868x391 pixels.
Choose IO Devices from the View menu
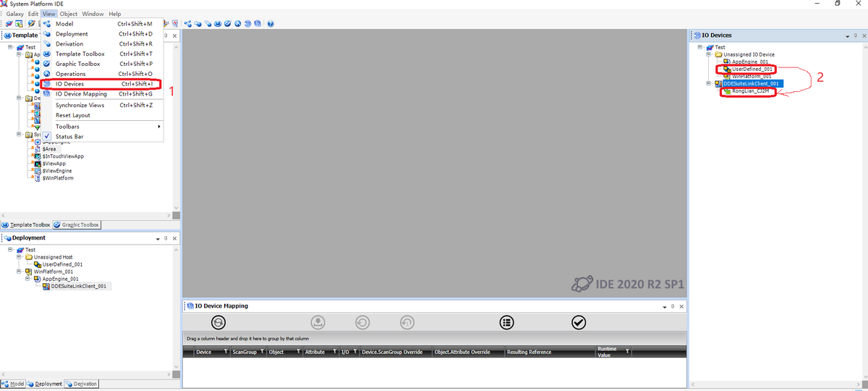click(x=70, y=84)
